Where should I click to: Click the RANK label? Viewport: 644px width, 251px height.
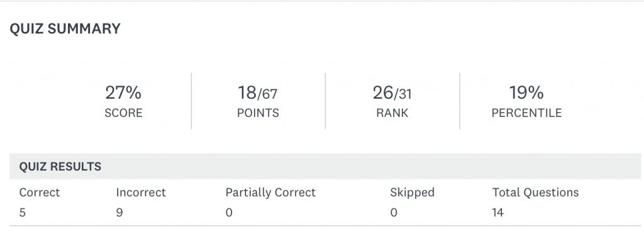(x=392, y=113)
